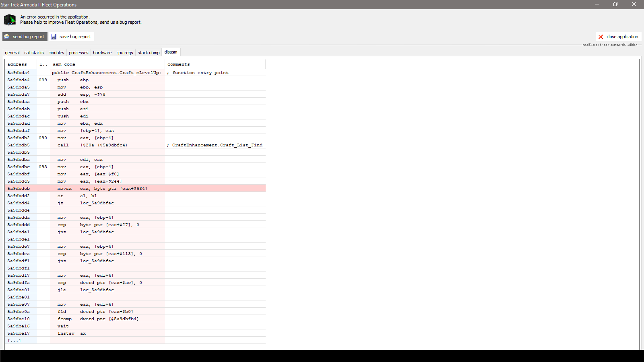
Task: Select the mov edi, eax row
Action: coord(135,160)
